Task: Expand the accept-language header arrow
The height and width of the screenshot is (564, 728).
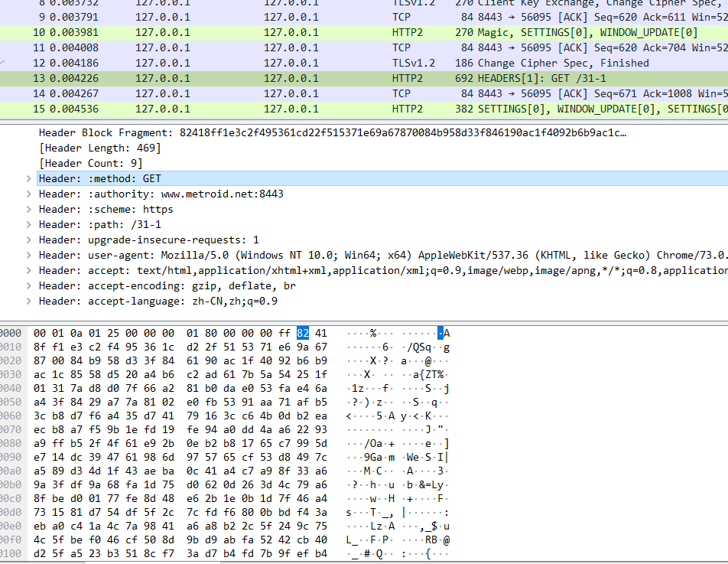Action: [29, 301]
